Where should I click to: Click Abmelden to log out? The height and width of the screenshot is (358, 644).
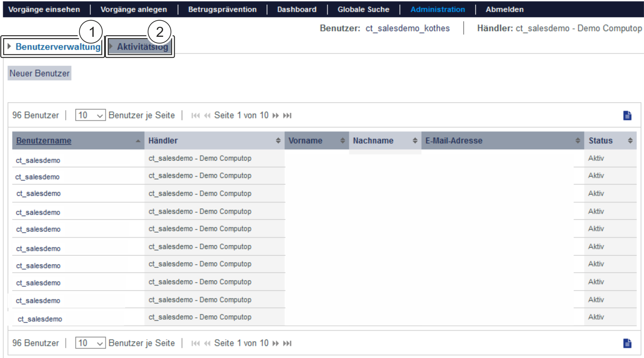[504, 9]
